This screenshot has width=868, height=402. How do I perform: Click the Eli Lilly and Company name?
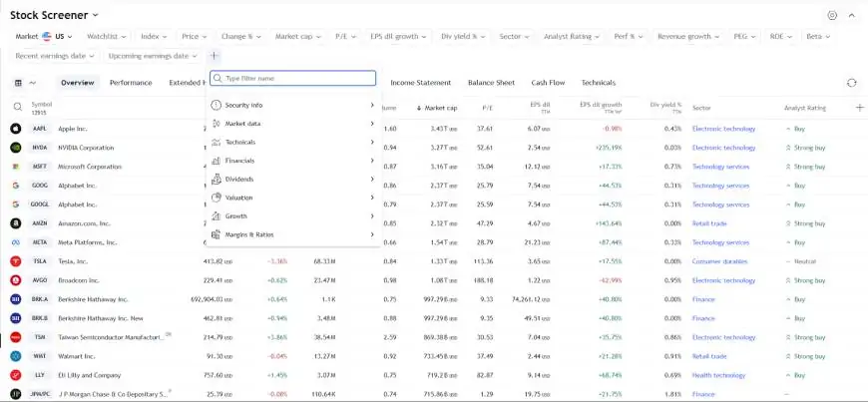coord(89,375)
